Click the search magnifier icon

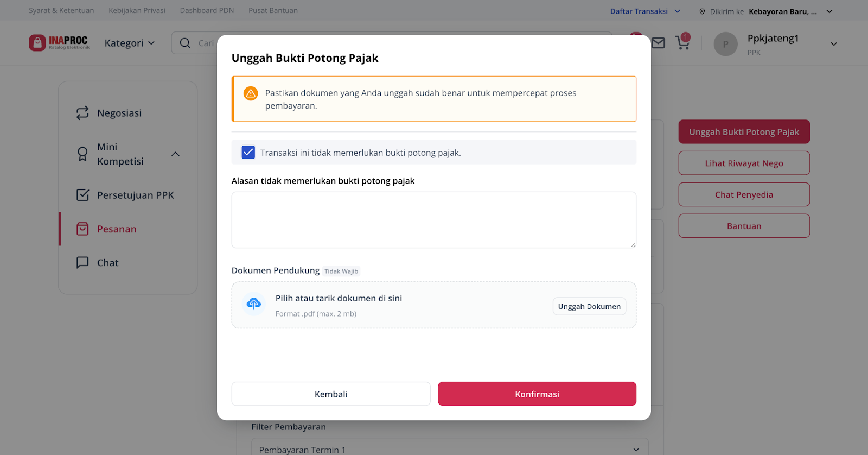click(x=185, y=43)
